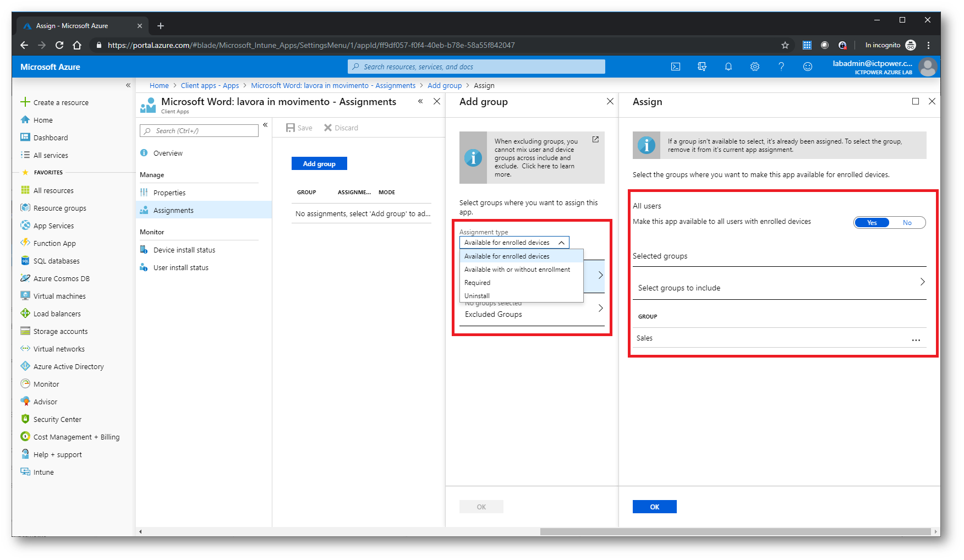
Task: Open the Assignment type dropdown
Action: 514,243
